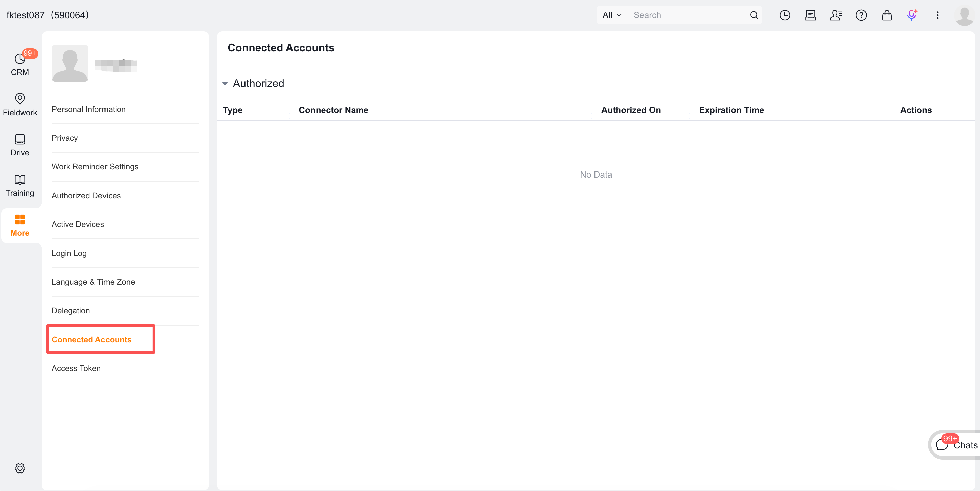The height and width of the screenshot is (491, 980).
Task: Click the Expiration Time column header
Action: point(731,110)
